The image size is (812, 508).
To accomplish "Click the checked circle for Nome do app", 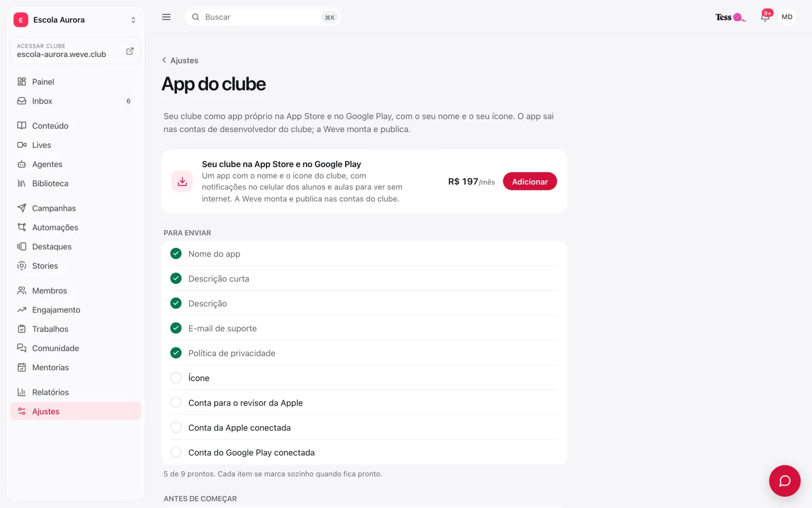I will click(176, 253).
